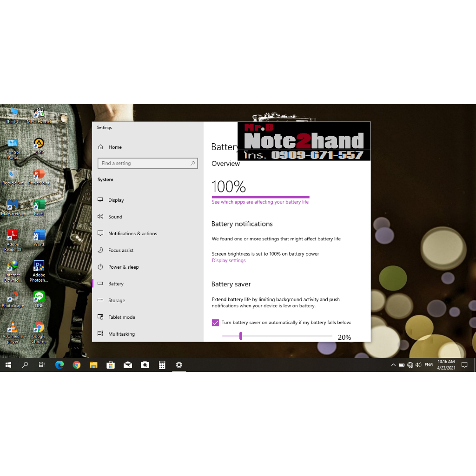Screen dimensions: 476x476
Task: Open the Microsoft Edge taskbar icon
Action: (x=59, y=365)
